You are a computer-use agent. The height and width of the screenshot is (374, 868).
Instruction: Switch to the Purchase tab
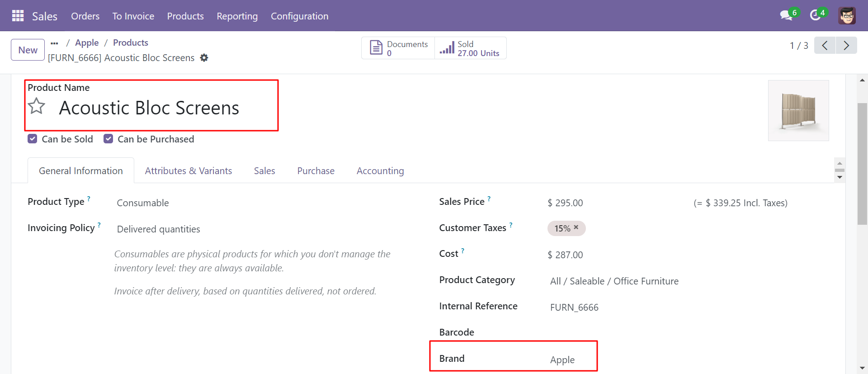316,170
